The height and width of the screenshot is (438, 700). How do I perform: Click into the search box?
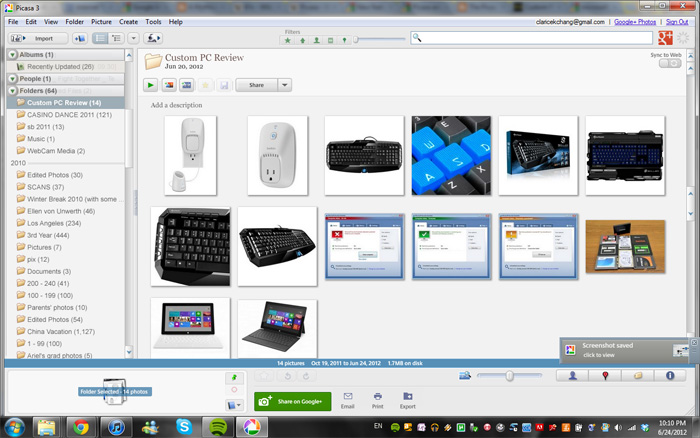click(x=532, y=38)
